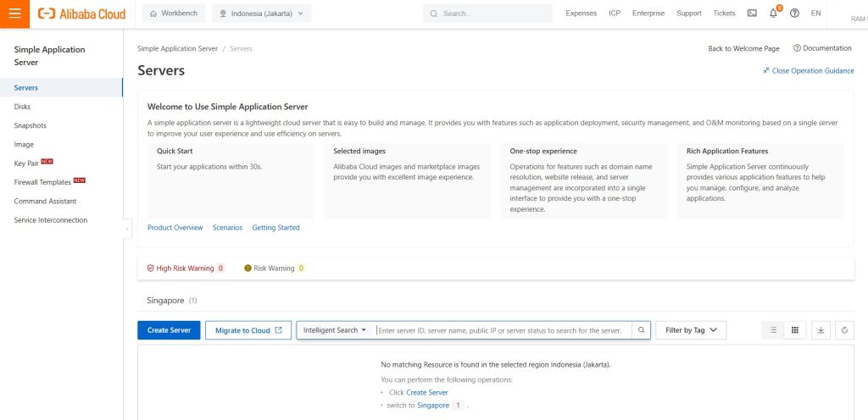Focus the top global Search field
868x420 pixels.
click(487, 14)
